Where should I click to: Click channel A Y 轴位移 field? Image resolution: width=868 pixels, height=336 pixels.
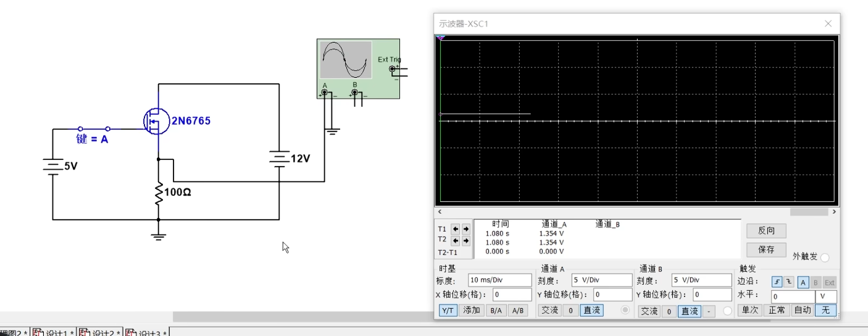coord(614,295)
